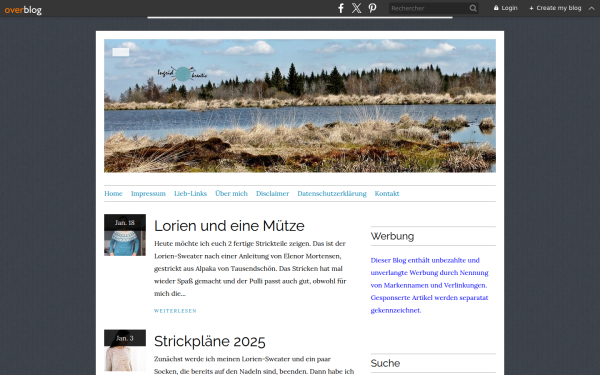The width and height of the screenshot is (600, 375).
Task: Open the Jan. 3 post thumbnail
Action: click(x=125, y=350)
